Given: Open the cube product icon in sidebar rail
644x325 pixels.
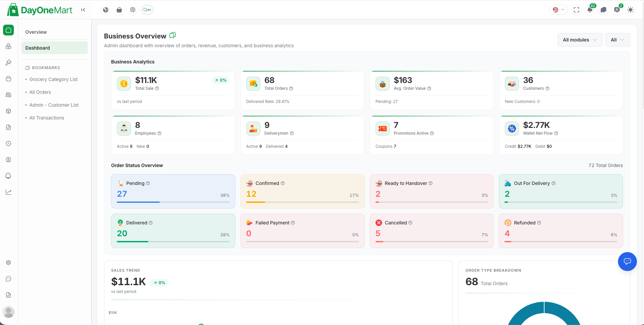Looking at the screenshot, I should tap(8, 111).
